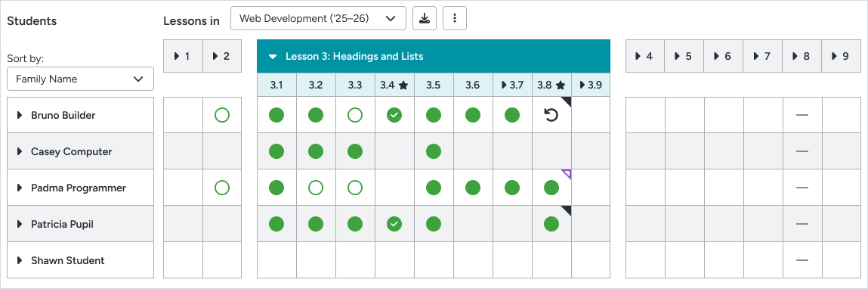This screenshot has height=289, width=868.
Task: Click Patricia Pupil's validated checkmark bubble in 3.4
Action: coord(394,224)
